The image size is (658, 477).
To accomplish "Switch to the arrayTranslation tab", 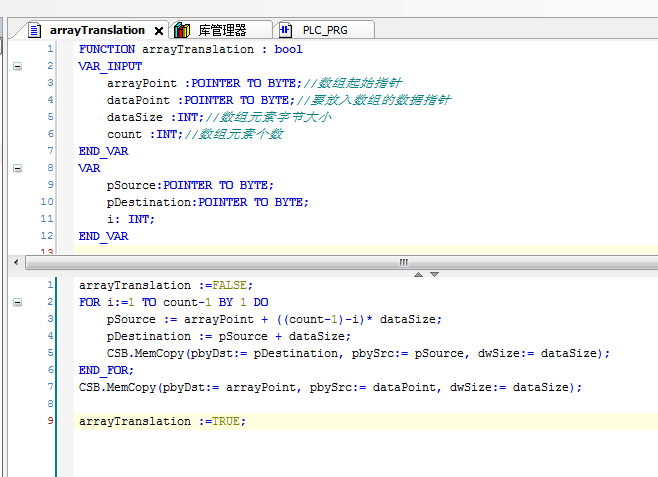I will pyautogui.click(x=97, y=30).
